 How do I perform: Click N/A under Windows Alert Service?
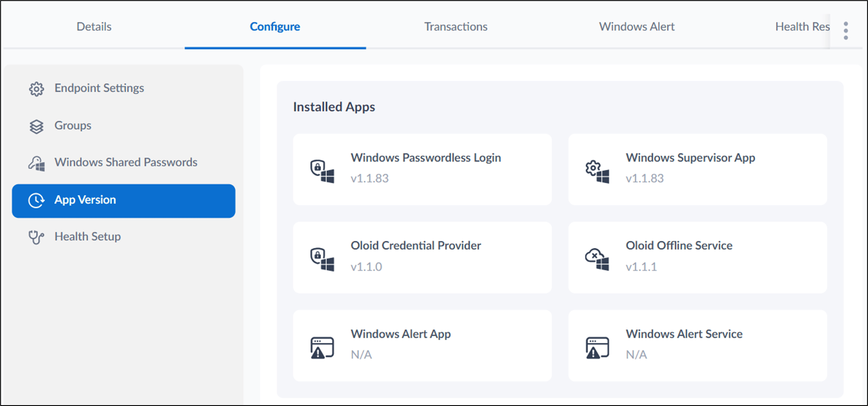coord(636,355)
